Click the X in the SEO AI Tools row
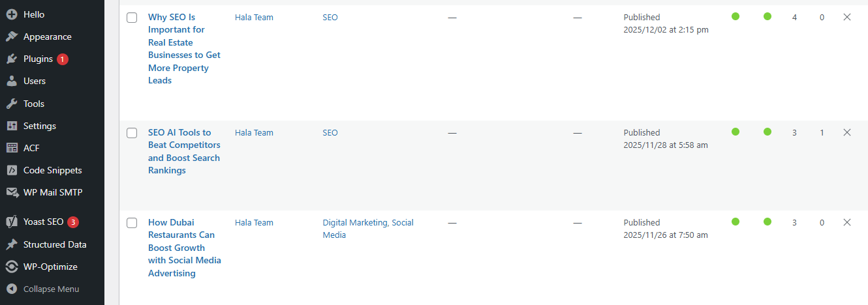 [x=847, y=132]
